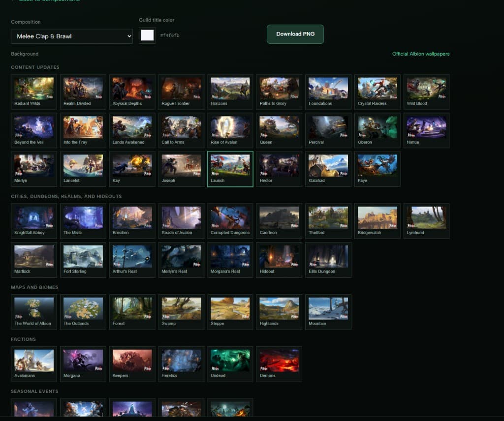Pick the Arthur's Rest background

pyautogui.click(x=132, y=260)
